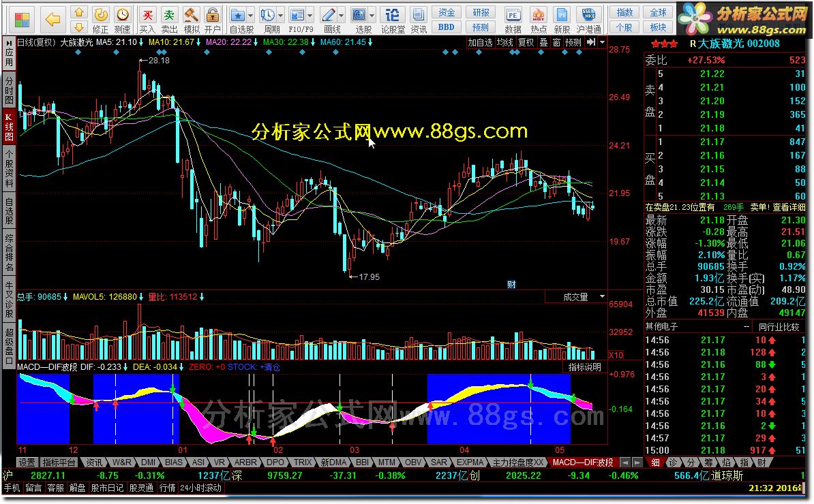Viewport: 814px width, 504px height.
Task: Open the 模拟 simulated trading gavel icon
Action: pos(191,20)
